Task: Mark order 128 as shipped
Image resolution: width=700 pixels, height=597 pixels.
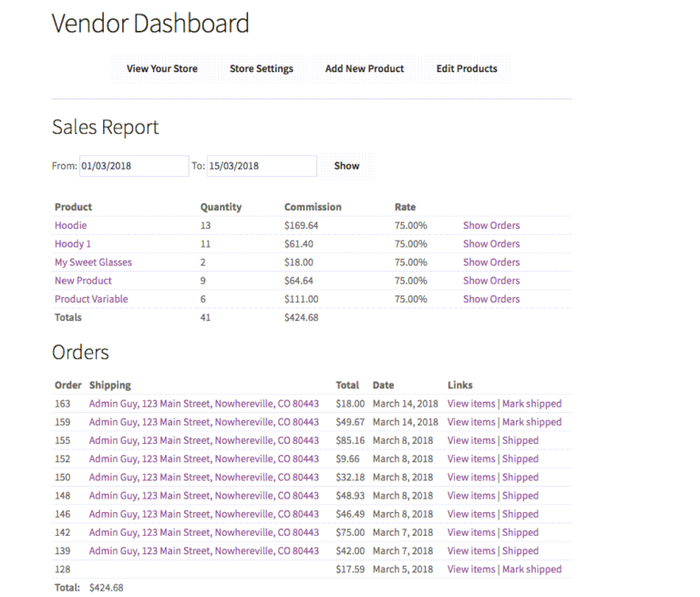Action: tap(531, 570)
